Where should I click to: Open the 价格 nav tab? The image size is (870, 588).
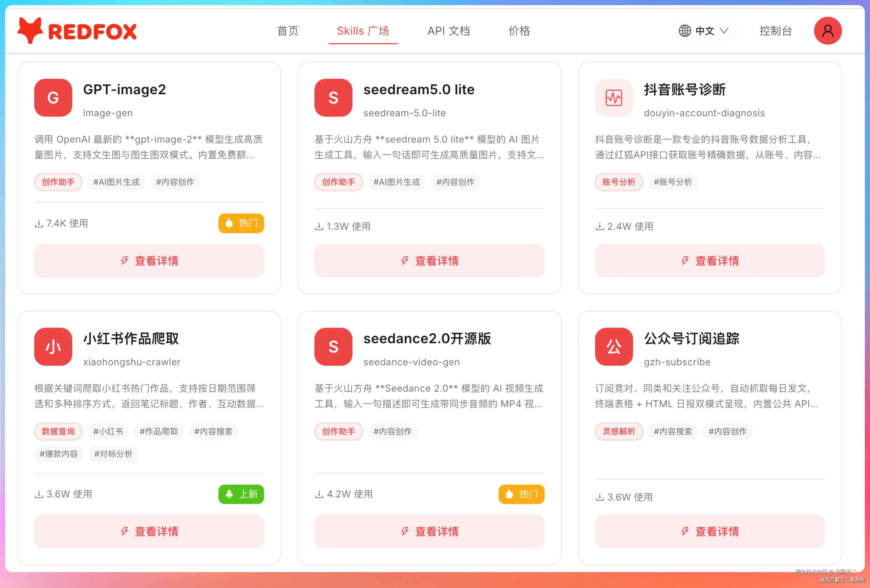(x=519, y=31)
